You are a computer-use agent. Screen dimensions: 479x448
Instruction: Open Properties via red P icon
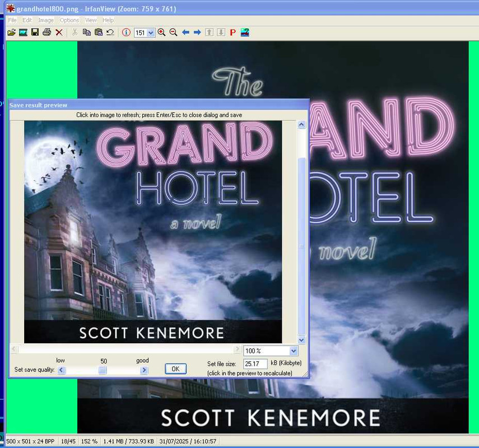click(x=233, y=32)
